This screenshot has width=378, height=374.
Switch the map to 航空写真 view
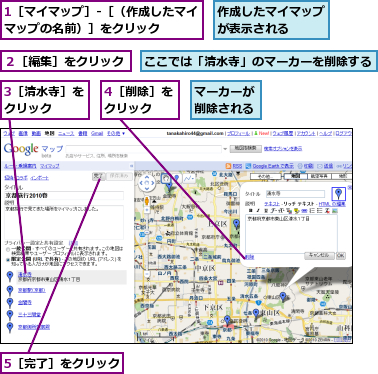point(319,176)
